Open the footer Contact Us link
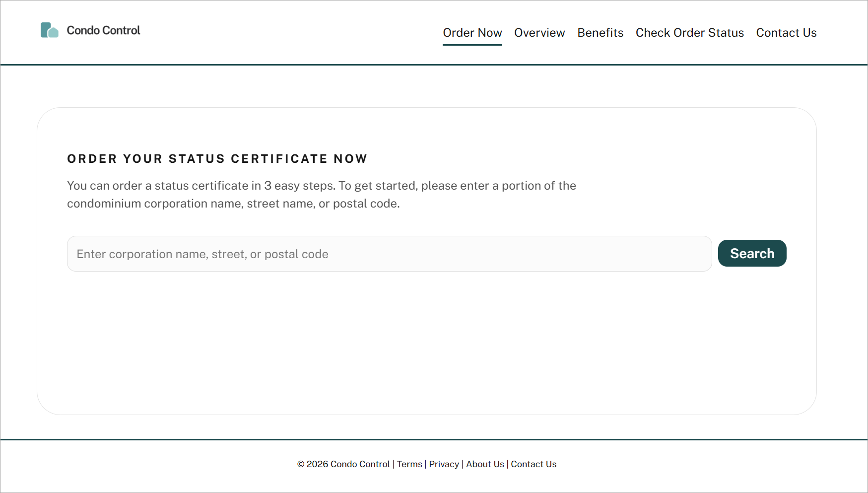This screenshot has width=868, height=493. coord(534,464)
